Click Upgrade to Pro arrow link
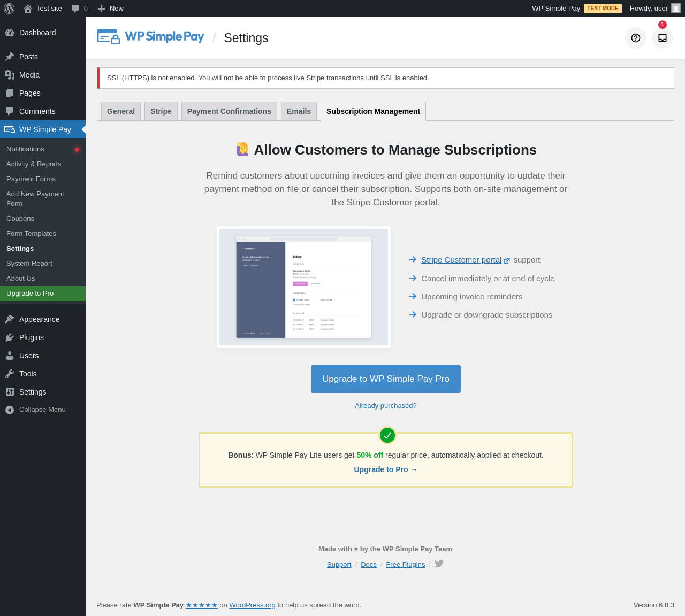 386,469
